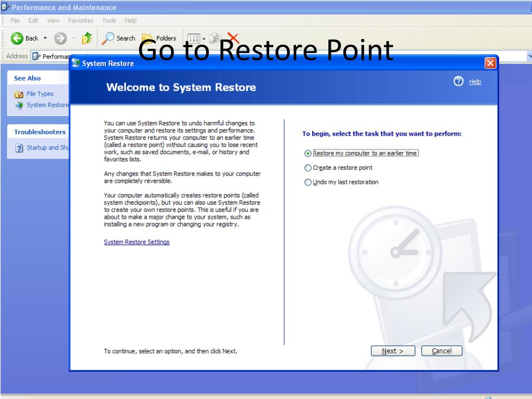Open System Restore link in See Also
The image size is (532, 399).
(47, 105)
